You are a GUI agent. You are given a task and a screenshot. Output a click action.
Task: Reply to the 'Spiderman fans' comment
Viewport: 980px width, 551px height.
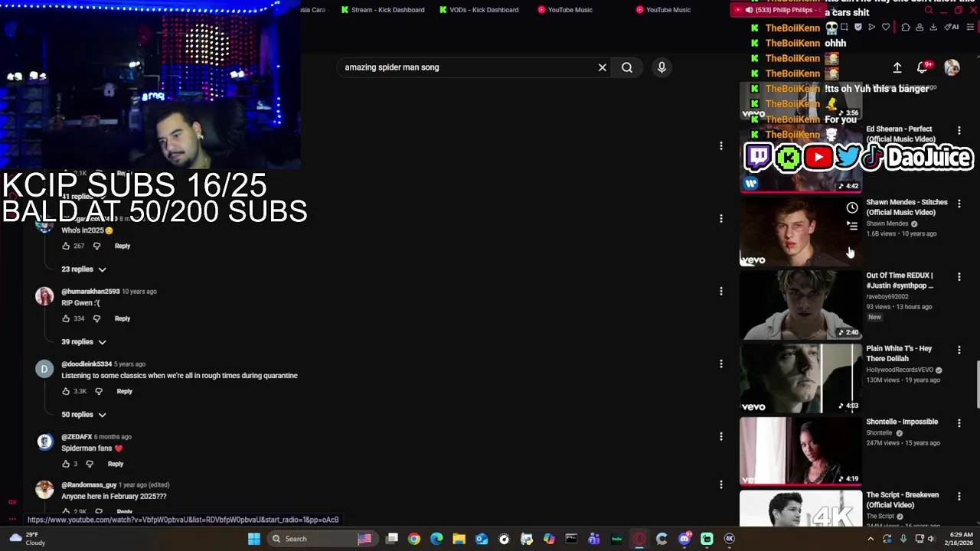click(116, 464)
